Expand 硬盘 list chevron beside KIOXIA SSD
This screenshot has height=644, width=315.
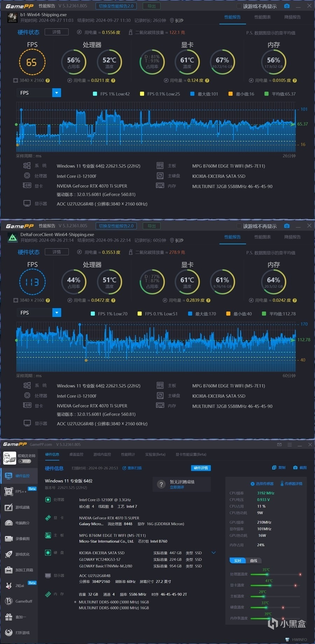click(213, 553)
